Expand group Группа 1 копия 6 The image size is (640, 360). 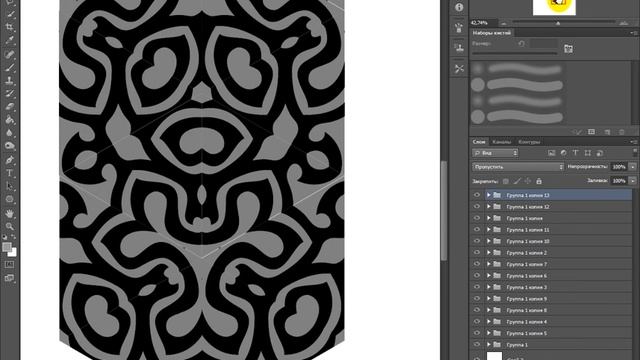[489, 276]
